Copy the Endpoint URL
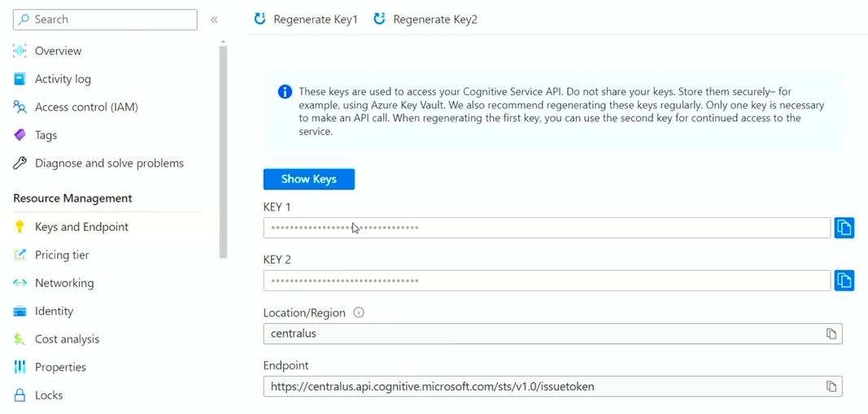 click(x=831, y=386)
